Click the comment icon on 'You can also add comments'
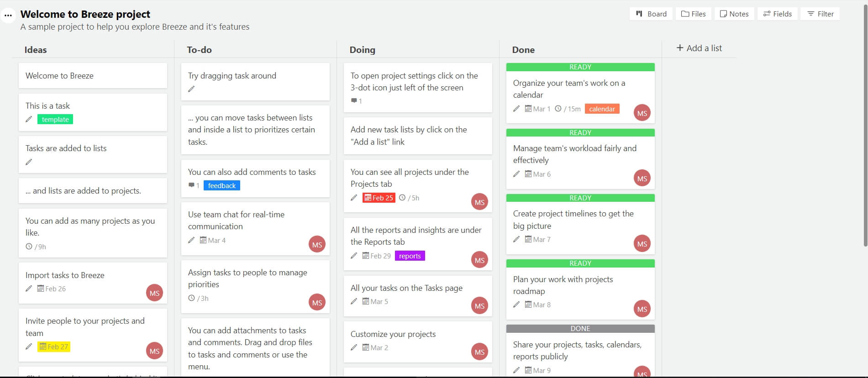Image resolution: width=868 pixels, height=378 pixels. [191, 185]
